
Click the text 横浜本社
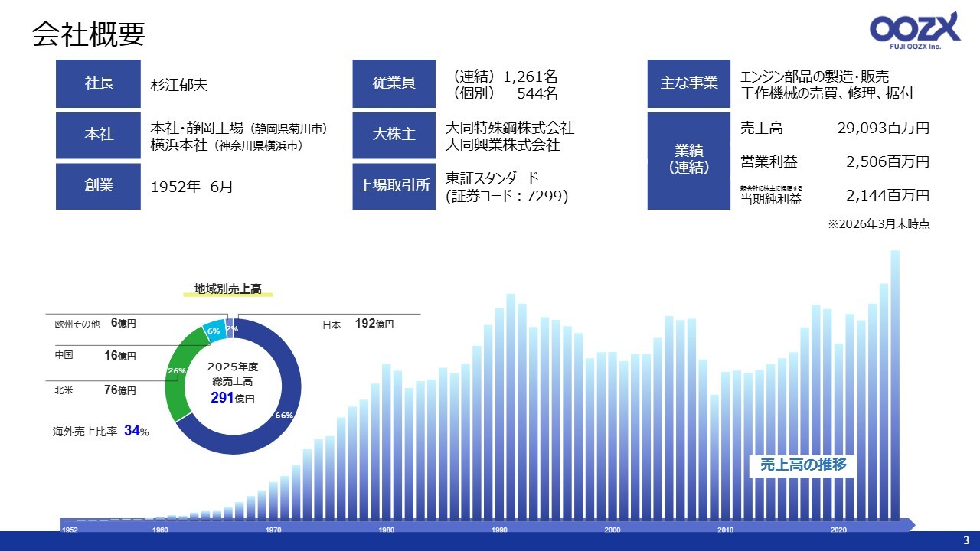(179, 144)
